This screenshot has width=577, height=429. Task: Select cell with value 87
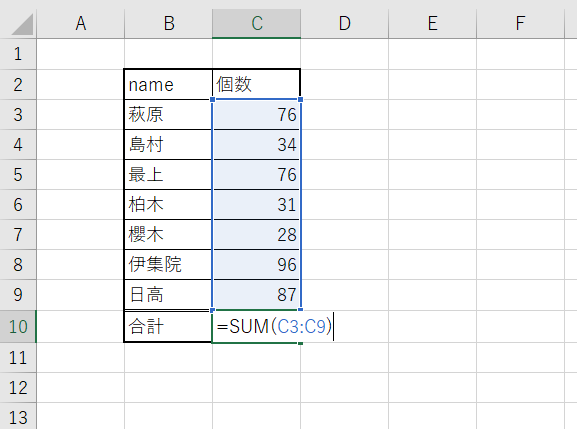point(256,295)
